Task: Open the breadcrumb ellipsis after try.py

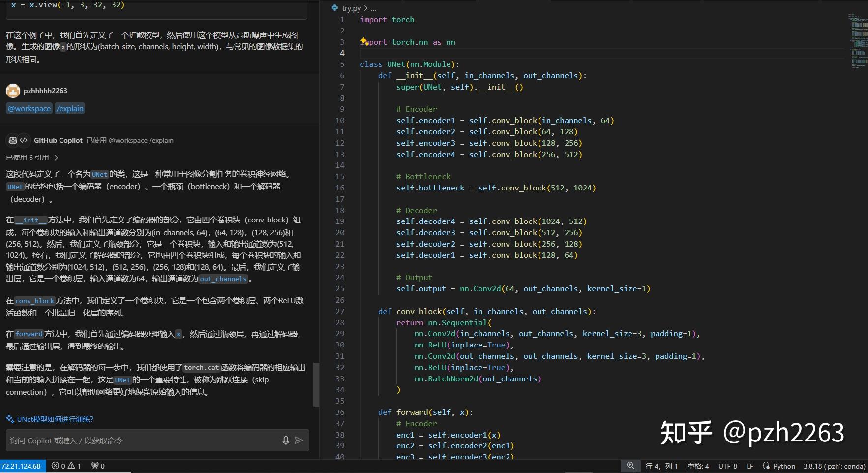Action: coord(374,8)
